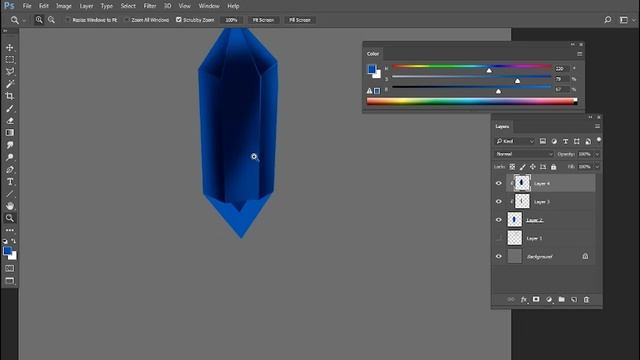Viewport: 640px width, 360px height.
Task: Filter layers by pixel layers
Action: pyautogui.click(x=542, y=141)
